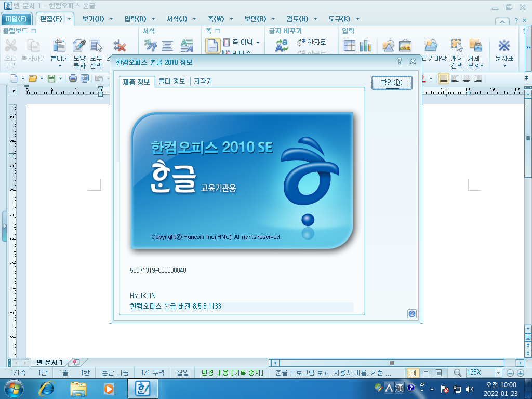Click the zoom magnifier in status bar
Screen dimensions: 532x399
pyautogui.click(x=458, y=373)
